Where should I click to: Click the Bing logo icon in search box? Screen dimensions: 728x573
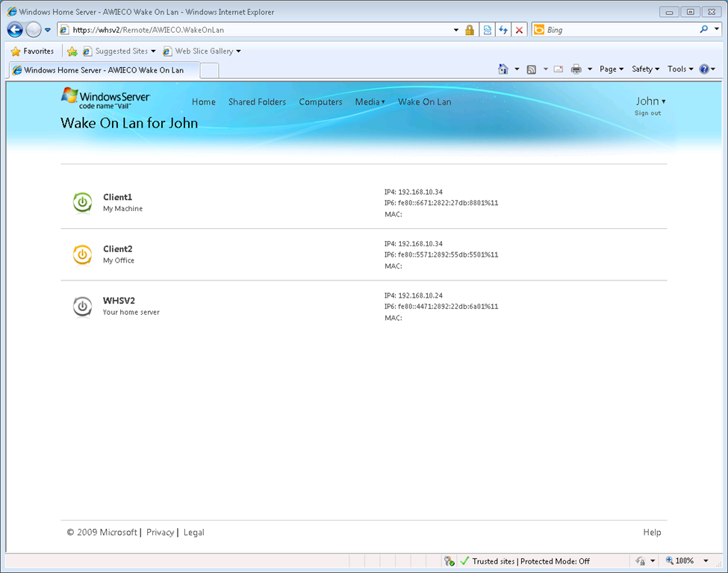coord(538,30)
